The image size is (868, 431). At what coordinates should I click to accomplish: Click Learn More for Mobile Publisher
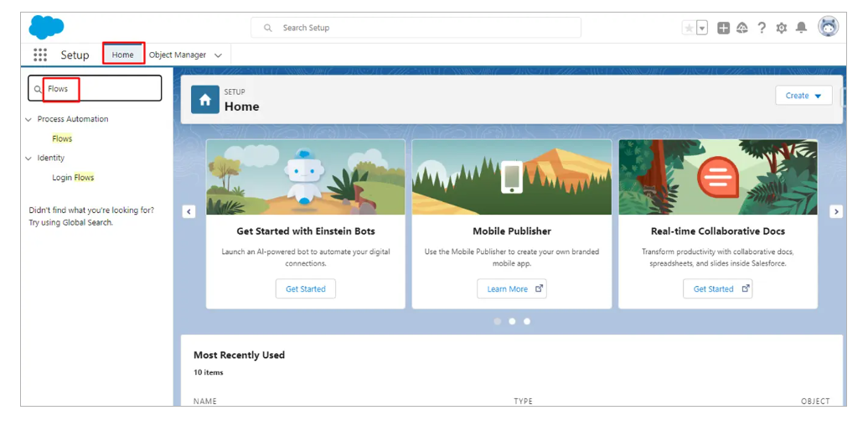click(511, 288)
